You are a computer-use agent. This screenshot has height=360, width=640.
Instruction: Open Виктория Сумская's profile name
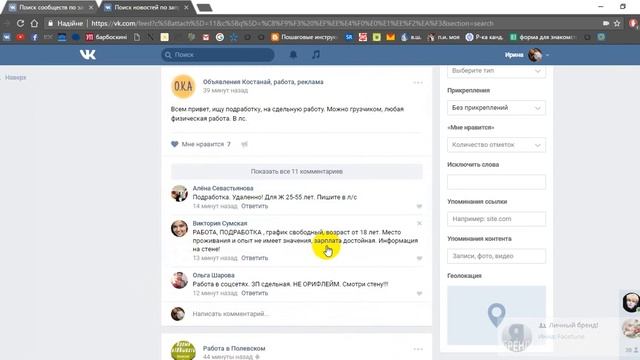(220, 223)
